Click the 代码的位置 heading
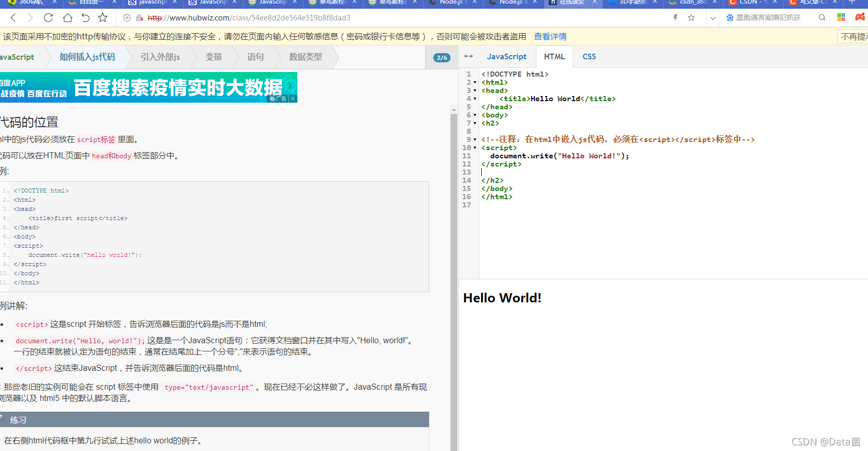This screenshot has width=868, height=451. [x=29, y=122]
